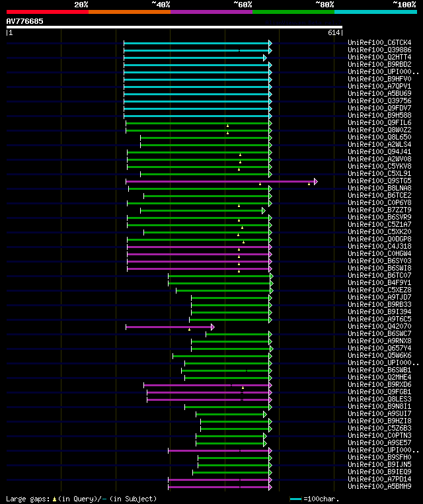The height and width of the screenshot is (504, 423).
Task: Click UniRef100_B6TC07 label
Action: (x=379, y=275)
